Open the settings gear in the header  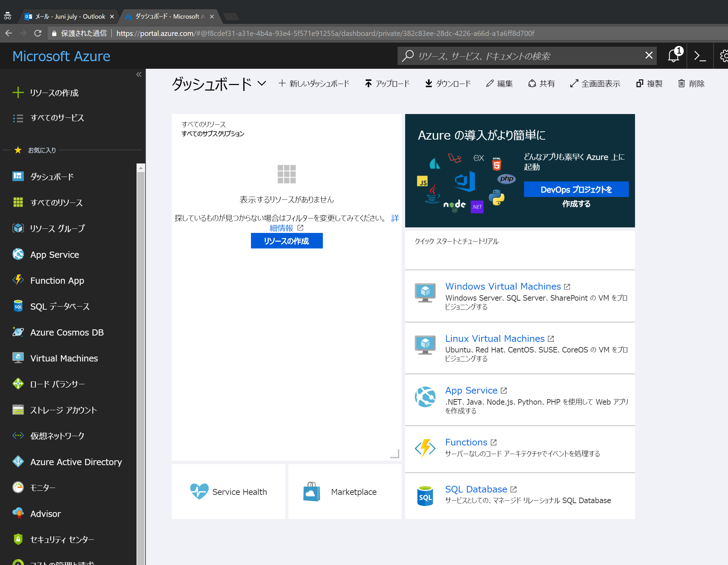coord(724,56)
